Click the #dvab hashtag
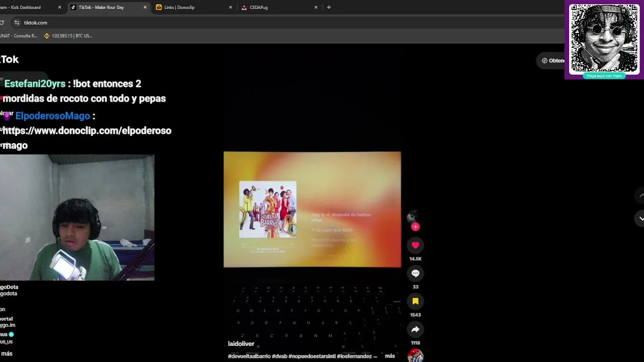Image resolution: width=644 pixels, height=362 pixels. tap(279, 356)
